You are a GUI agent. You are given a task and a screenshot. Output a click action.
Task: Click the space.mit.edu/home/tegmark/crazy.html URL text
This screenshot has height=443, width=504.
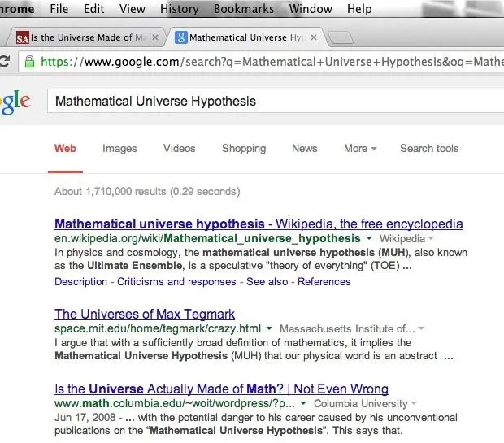coord(158,328)
